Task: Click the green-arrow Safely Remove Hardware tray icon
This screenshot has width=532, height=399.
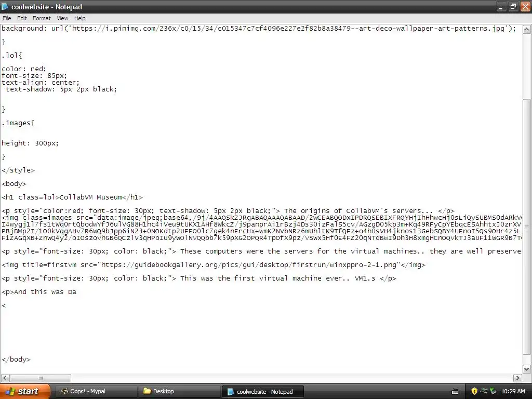Action: click(493, 391)
